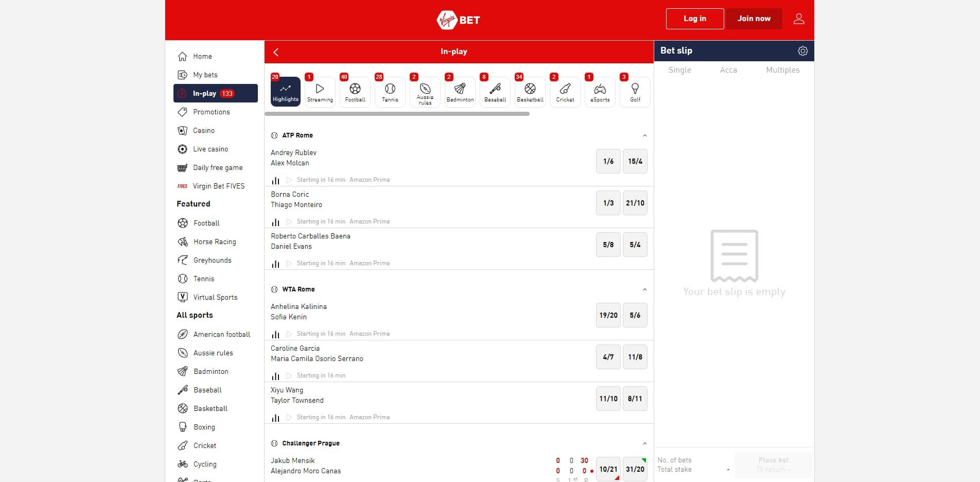980x482 pixels.
Task: Click the Greyhounds sidebar icon
Action: (x=183, y=260)
